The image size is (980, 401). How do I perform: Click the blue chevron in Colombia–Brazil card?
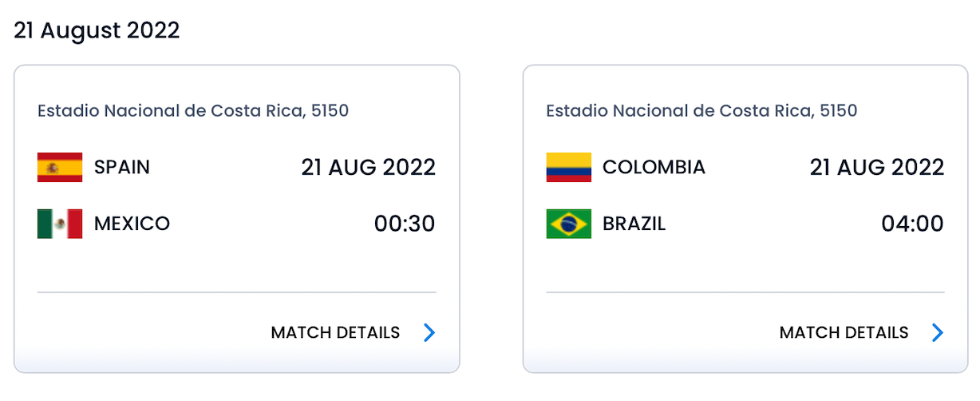click(x=938, y=332)
